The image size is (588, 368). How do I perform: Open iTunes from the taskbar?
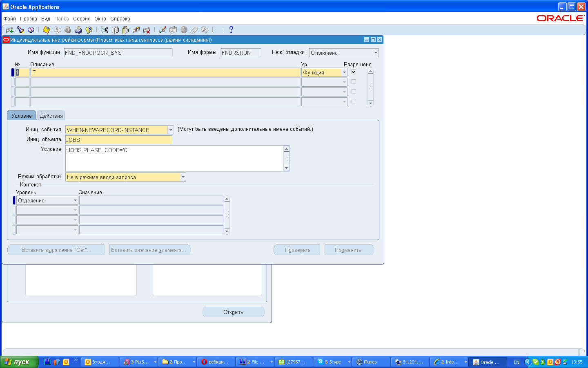(x=372, y=362)
